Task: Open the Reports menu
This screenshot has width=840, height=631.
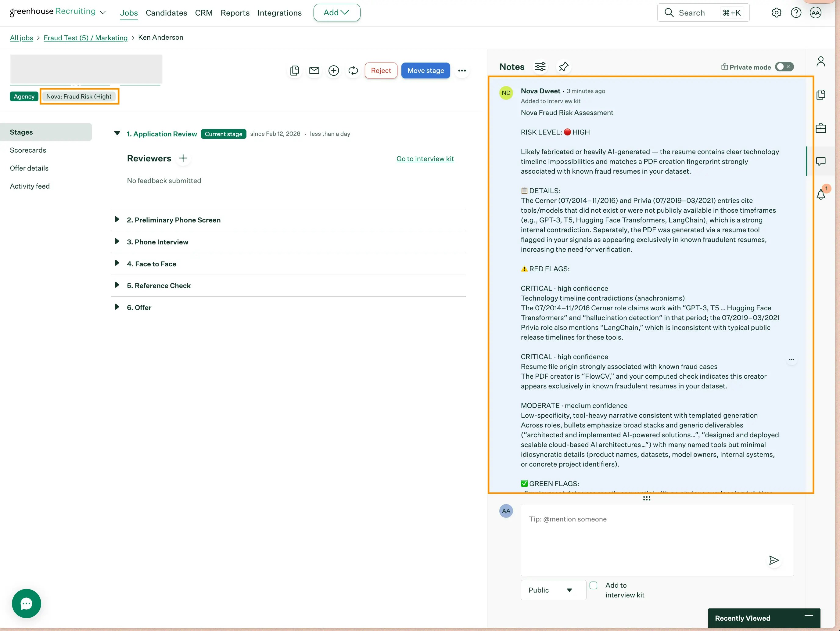Action: [x=235, y=13]
